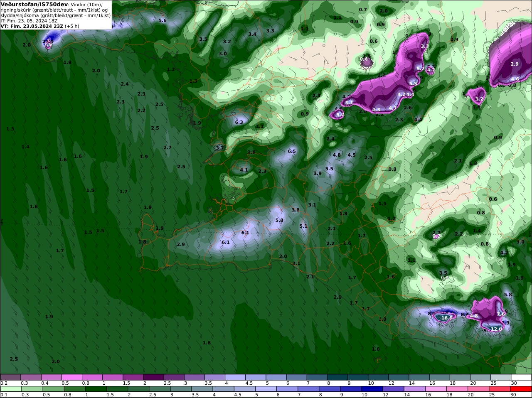Select the lavender 3.5 snow legend swatch

pyautogui.click(x=215, y=377)
